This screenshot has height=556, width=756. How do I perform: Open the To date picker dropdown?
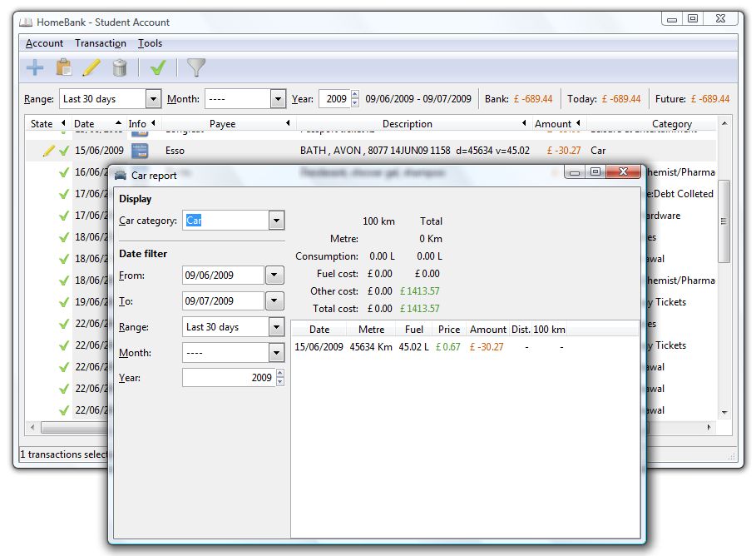(x=275, y=301)
